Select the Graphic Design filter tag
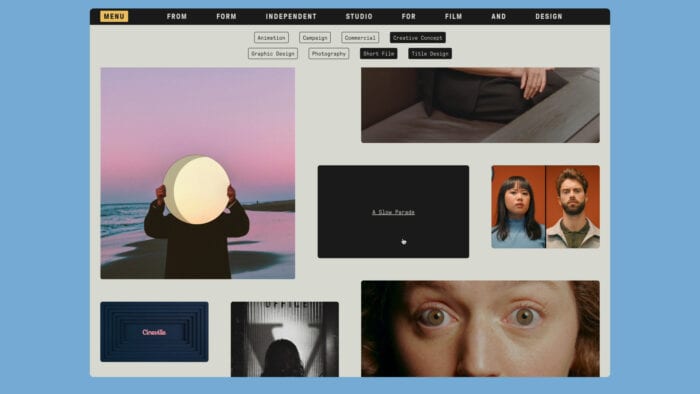This screenshot has width=700, height=394. coord(273,54)
